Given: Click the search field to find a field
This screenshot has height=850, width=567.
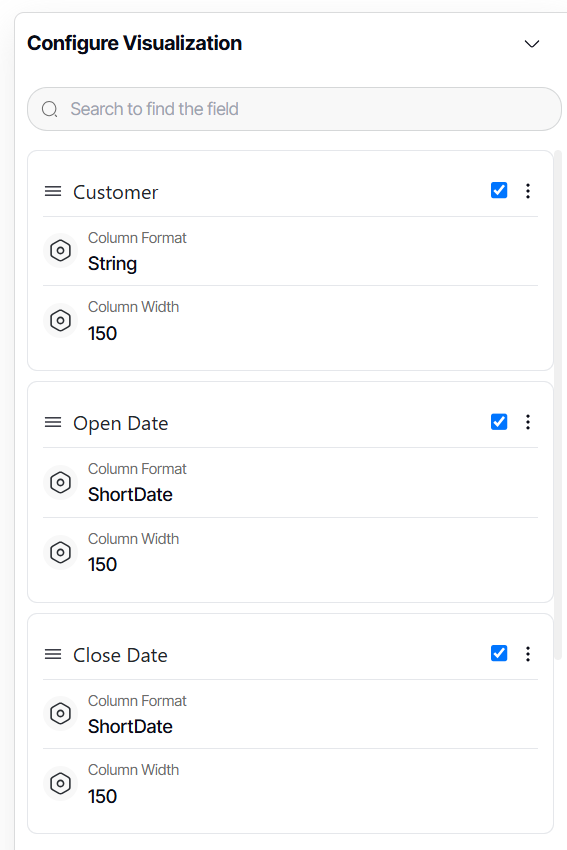Looking at the screenshot, I should pos(294,109).
